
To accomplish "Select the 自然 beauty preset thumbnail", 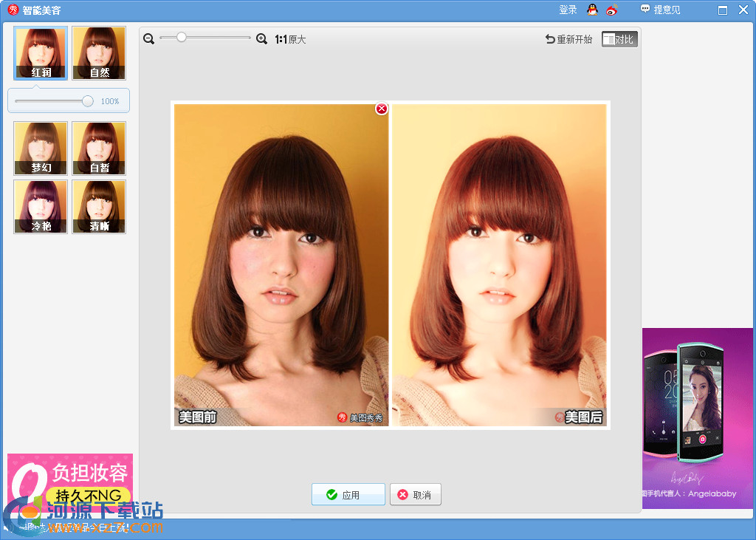I will pos(99,53).
